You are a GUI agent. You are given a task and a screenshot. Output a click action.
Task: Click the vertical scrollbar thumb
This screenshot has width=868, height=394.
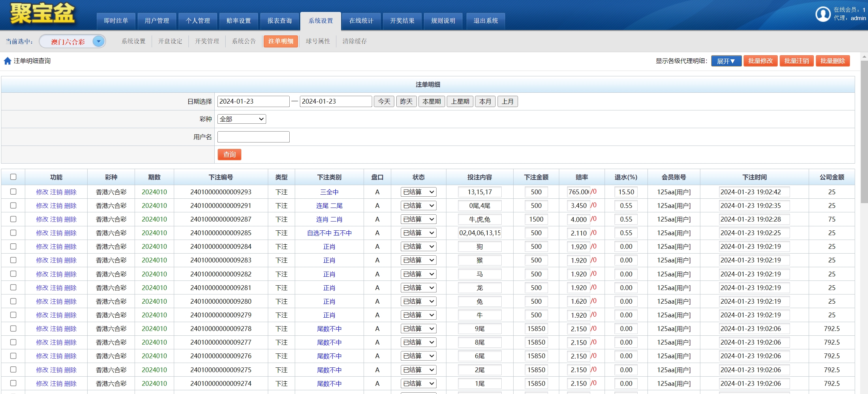[x=864, y=132]
